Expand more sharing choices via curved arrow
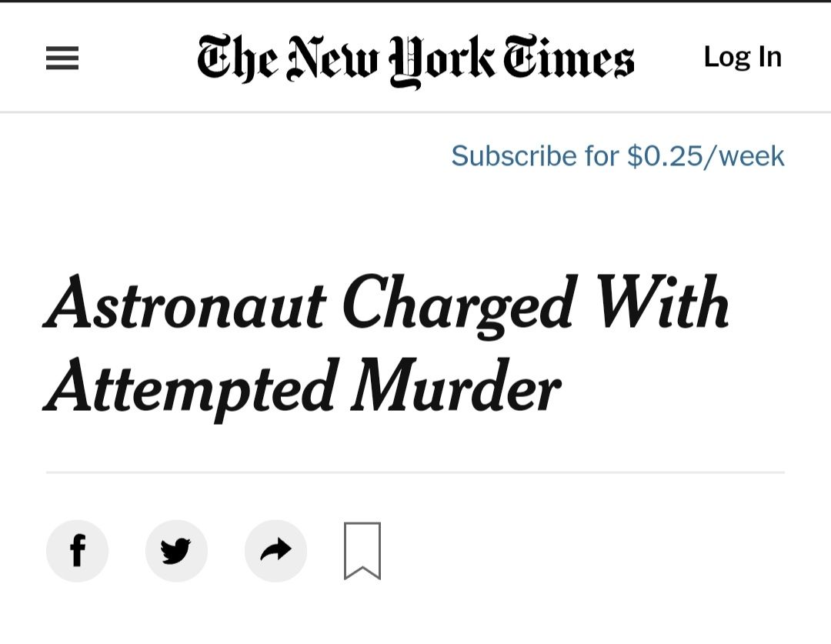The image size is (831, 644). point(275,551)
